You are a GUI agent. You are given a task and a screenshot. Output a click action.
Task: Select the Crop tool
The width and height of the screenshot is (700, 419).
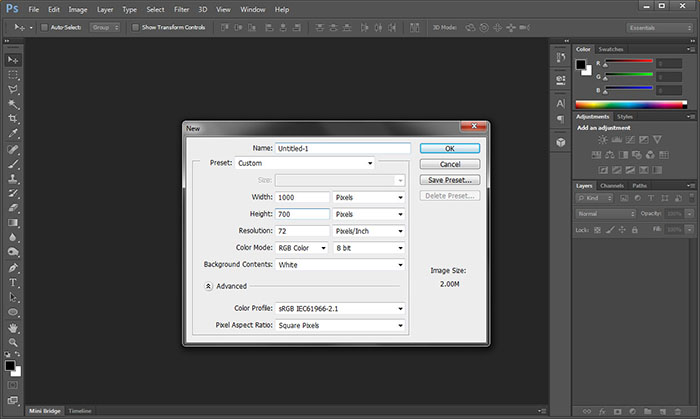pos(14,118)
